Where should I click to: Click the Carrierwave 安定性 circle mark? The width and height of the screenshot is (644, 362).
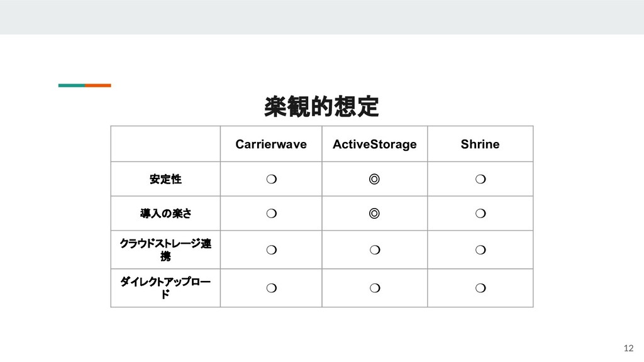coord(270,179)
